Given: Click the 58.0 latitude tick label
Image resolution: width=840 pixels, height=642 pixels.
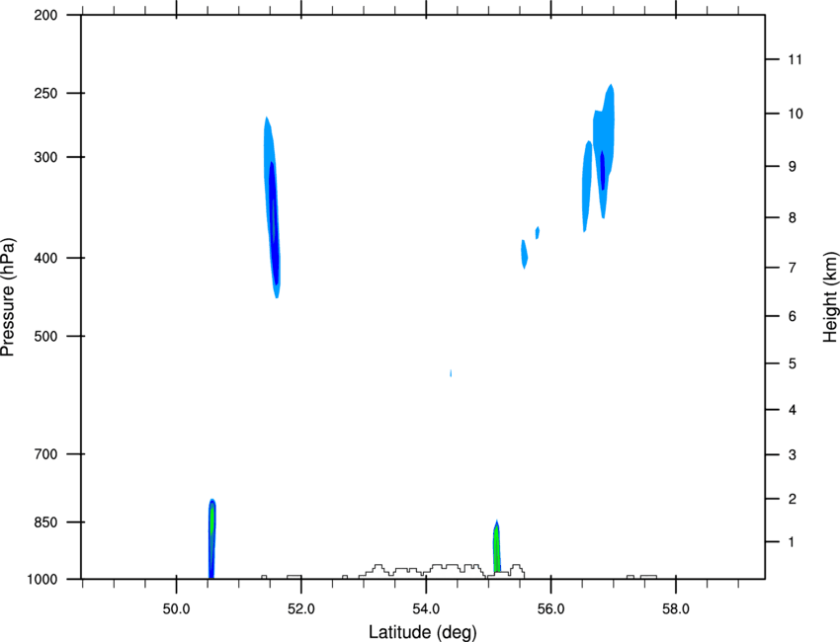Looking at the screenshot, I should pyautogui.click(x=676, y=608).
